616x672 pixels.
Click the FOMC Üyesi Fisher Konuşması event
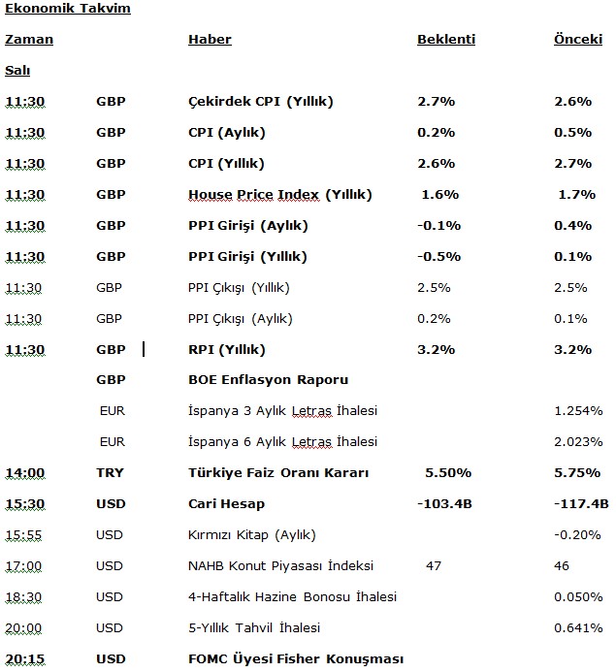(x=295, y=659)
